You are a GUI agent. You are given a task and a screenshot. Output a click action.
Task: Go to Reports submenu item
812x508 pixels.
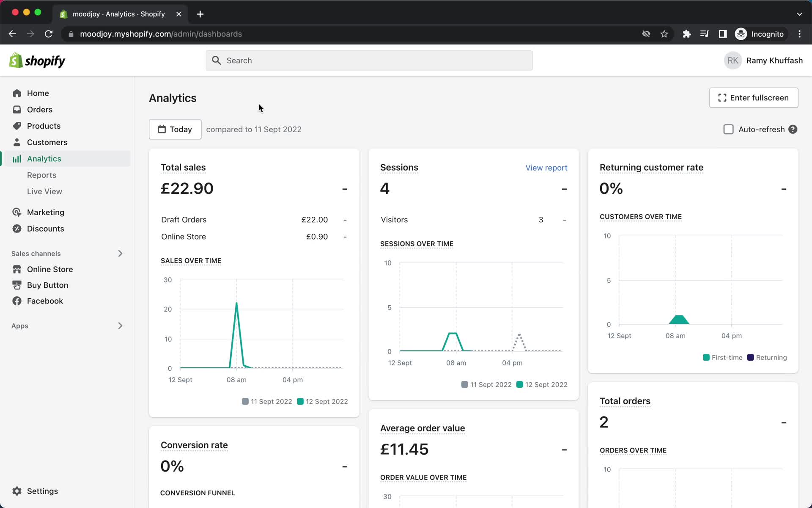[x=41, y=175]
